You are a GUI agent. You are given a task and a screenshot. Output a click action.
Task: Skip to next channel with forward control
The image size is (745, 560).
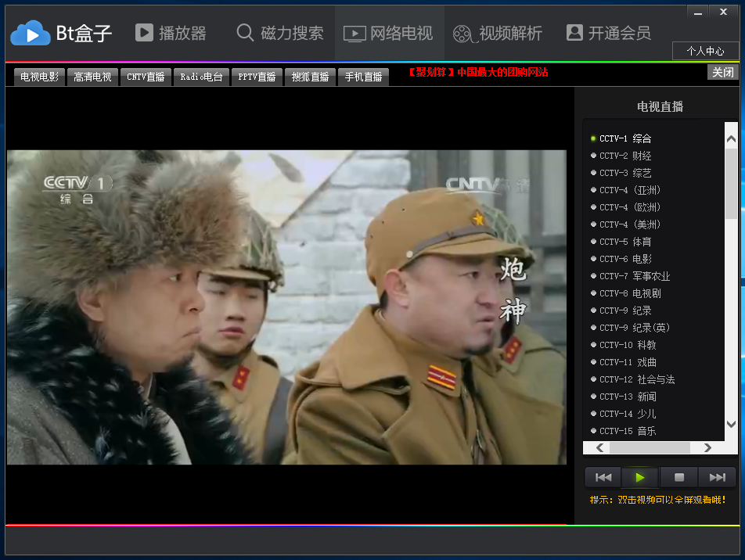coord(717,477)
